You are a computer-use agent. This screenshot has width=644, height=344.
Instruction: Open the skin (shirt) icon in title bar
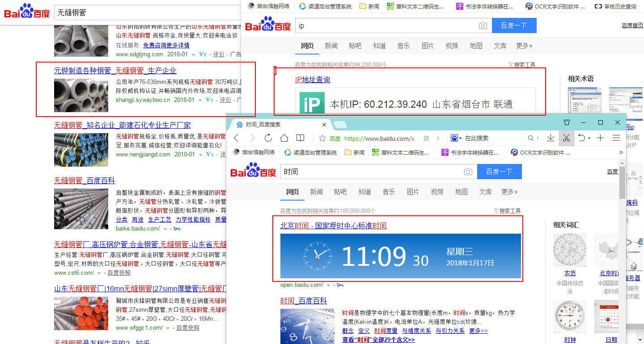[x=567, y=122]
